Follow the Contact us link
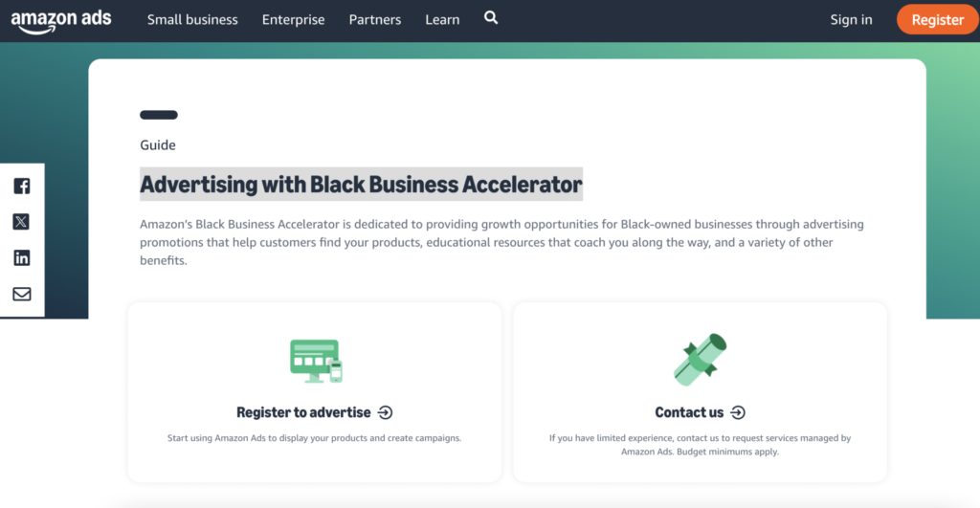 pyautogui.click(x=689, y=412)
